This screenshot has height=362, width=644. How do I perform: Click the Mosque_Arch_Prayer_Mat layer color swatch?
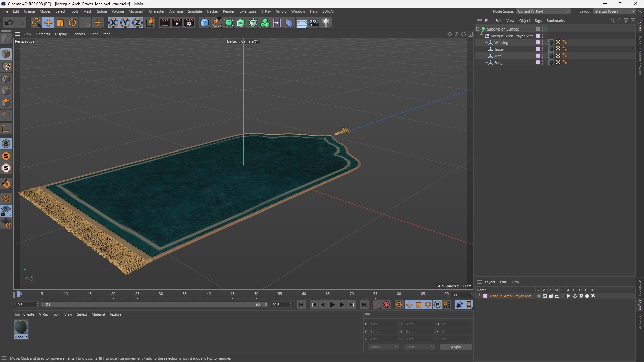485,296
